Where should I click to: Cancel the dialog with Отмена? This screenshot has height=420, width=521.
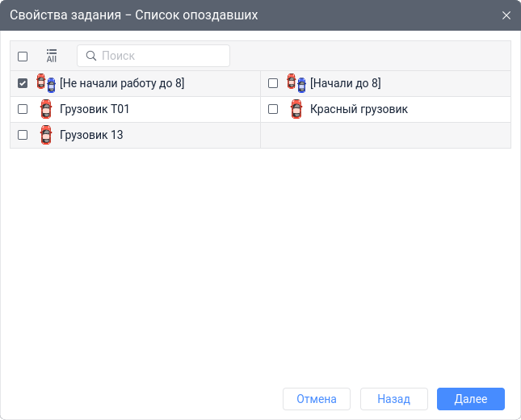point(316,399)
